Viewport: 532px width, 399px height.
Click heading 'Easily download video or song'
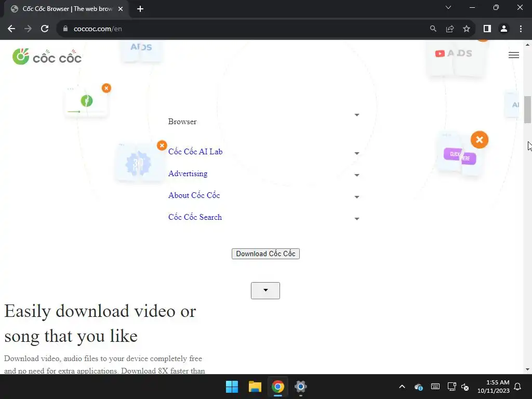(x=100, y=323)
